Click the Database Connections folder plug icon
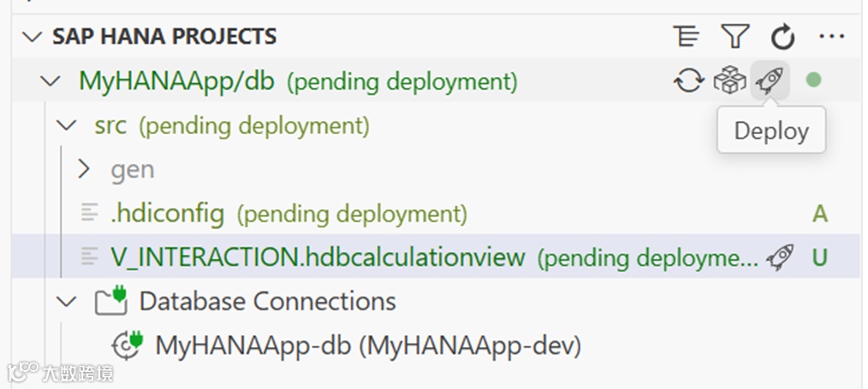Viewport: 868px width, 389px height. [110, 301]
